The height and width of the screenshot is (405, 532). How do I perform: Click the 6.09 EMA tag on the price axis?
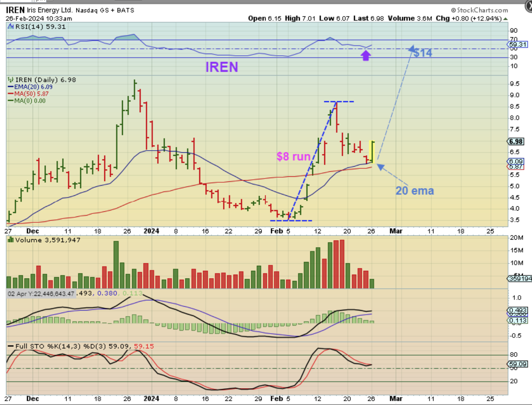click(516, 162)
